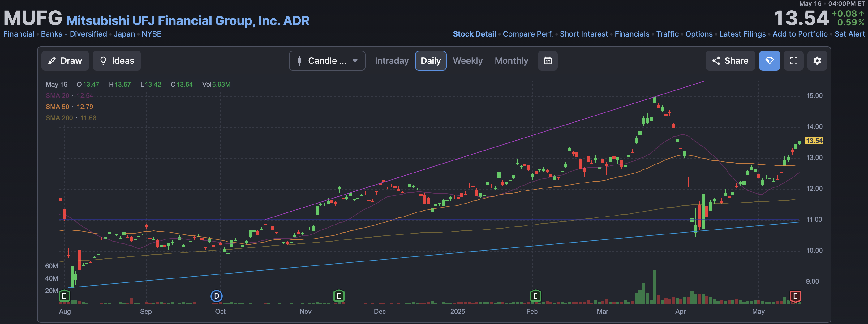Click Add to Portfolio
868x324 pixels.
[800, 34]
